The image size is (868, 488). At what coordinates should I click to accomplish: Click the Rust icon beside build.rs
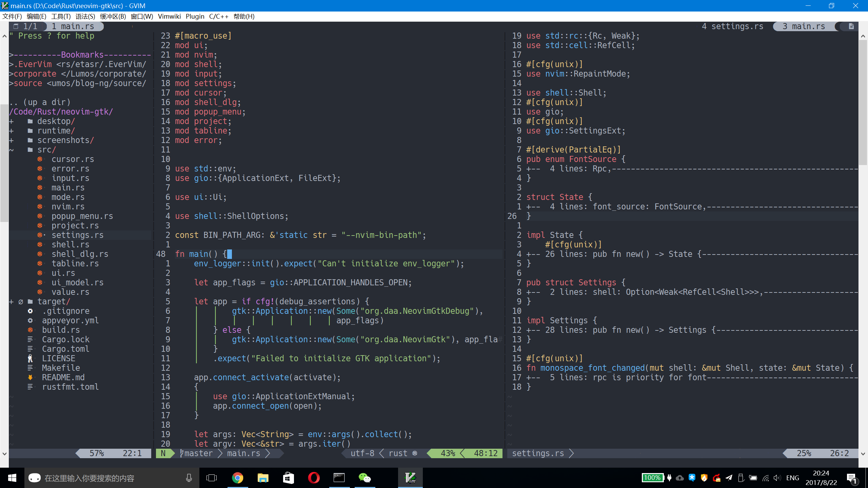pyautogui.click(x=31, y=330)
